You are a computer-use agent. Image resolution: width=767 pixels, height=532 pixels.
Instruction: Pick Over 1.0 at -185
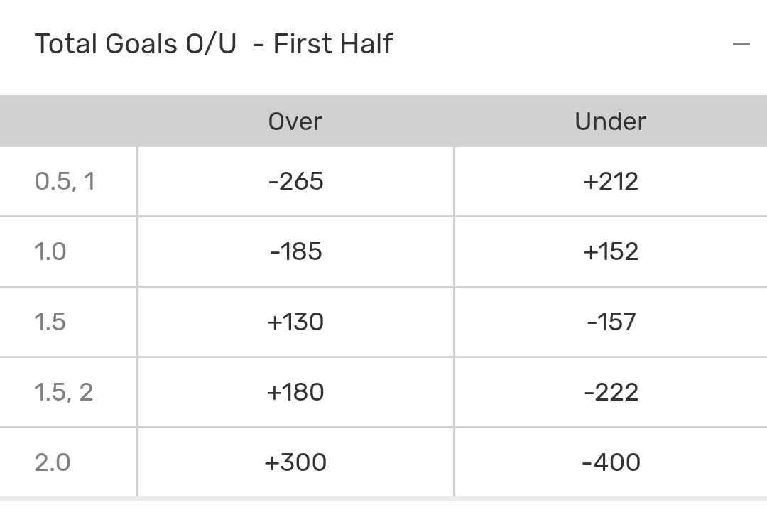[295, 251]
